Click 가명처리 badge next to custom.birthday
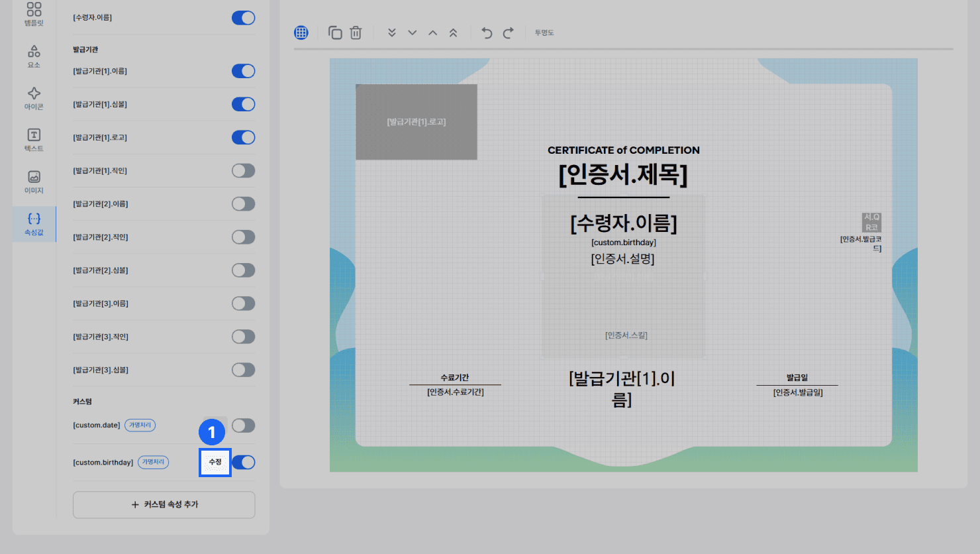This screenshot has width=980, height=554. [x=153, y=462]
